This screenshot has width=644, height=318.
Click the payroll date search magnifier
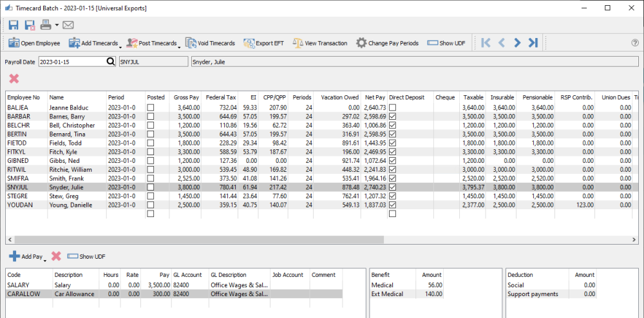(109, 62)
